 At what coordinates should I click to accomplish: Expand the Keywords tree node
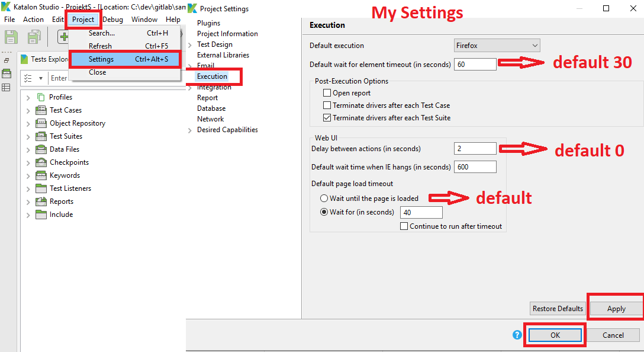[28, 176]
